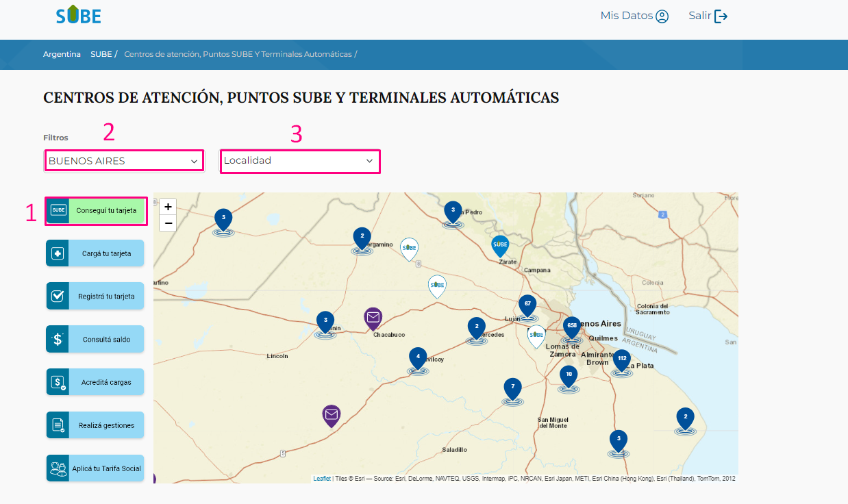Click the SUBE logo in header

[79, 14]
